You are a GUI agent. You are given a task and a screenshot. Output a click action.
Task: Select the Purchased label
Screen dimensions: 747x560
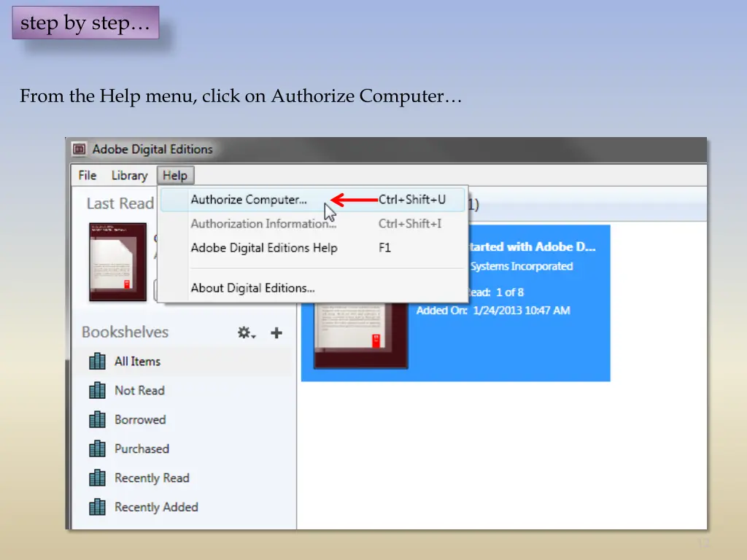click(x=142, y=448)
